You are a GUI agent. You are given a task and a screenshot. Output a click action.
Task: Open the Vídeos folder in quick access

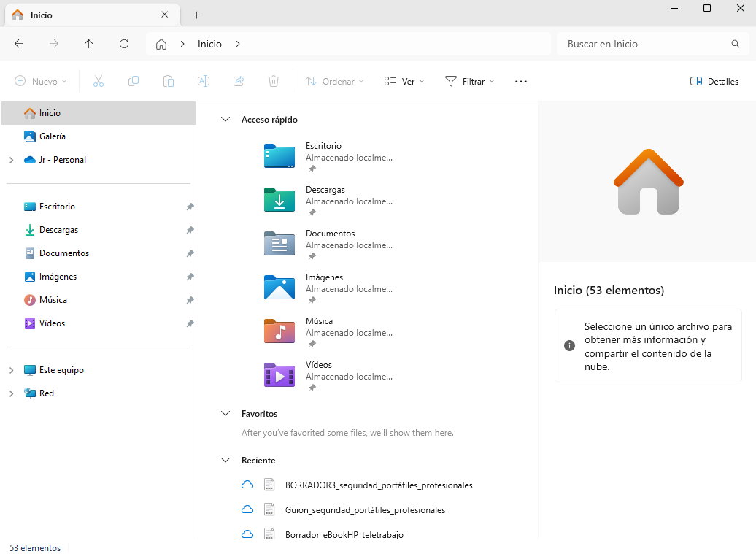[x=279, y=374]
